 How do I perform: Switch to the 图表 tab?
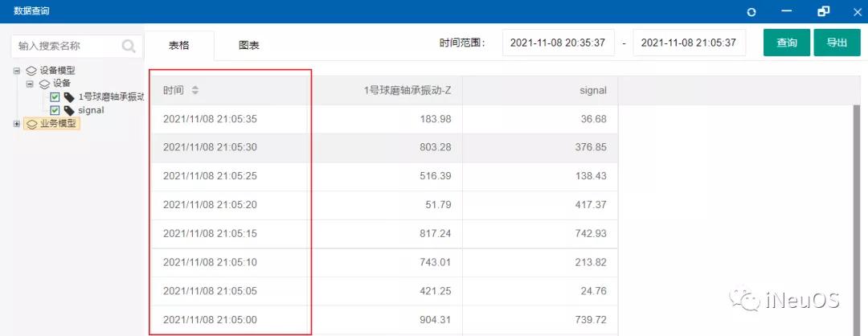[x=249, y=46]
